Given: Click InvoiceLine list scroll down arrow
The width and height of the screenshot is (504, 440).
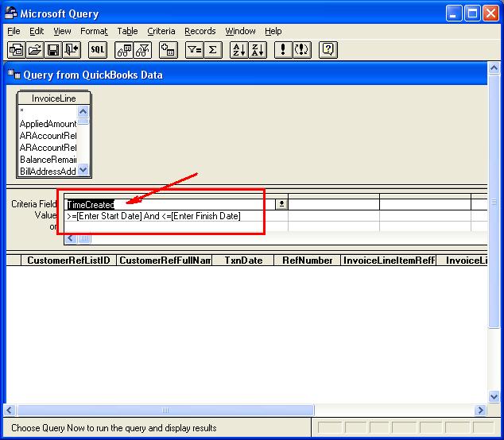Looking at the screenshot, I should (x=83, y=169).
